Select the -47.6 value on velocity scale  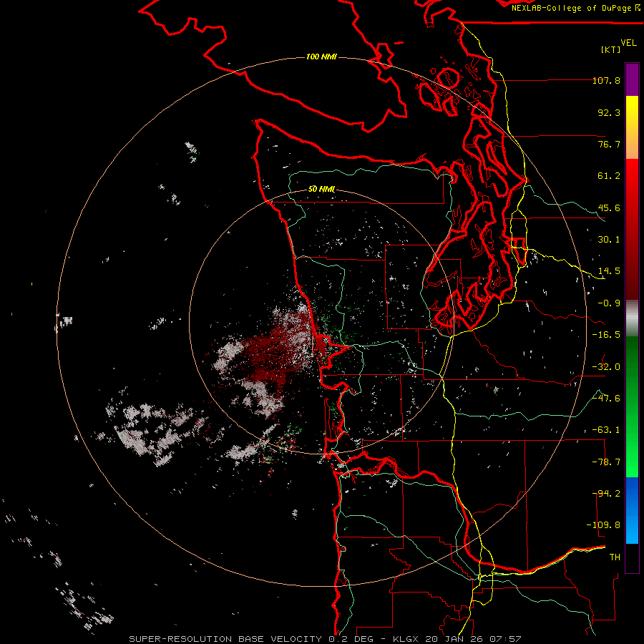tap(606, 399)
